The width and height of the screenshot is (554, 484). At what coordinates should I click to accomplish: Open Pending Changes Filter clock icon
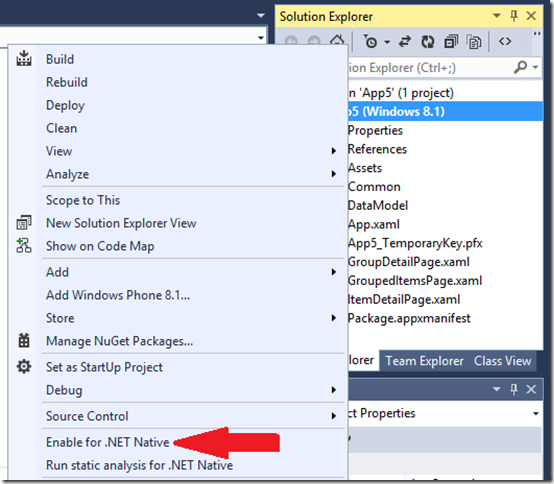click(x=371, y=42)
